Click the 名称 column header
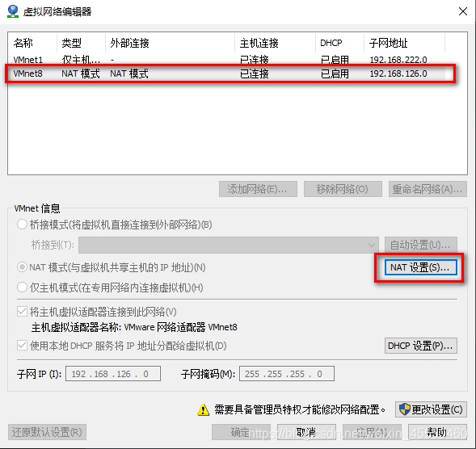The height and width of the screenshot is (449, 476). [32, 43]
